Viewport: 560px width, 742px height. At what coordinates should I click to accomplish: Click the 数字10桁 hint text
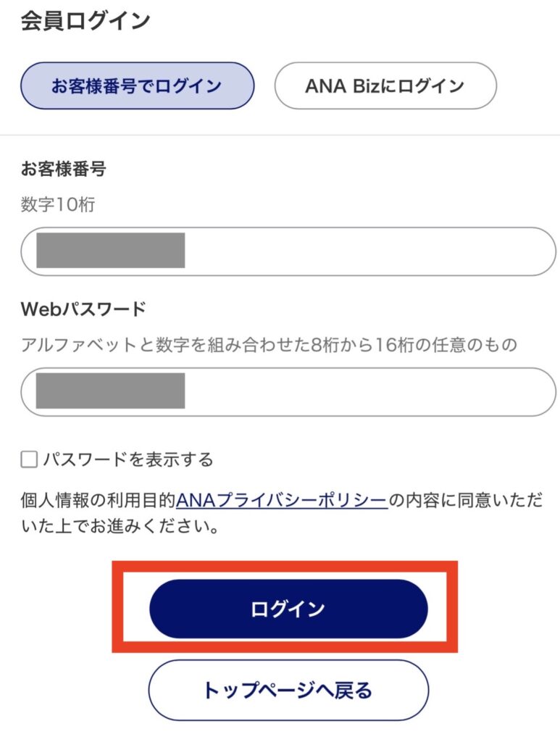point(58,205)
